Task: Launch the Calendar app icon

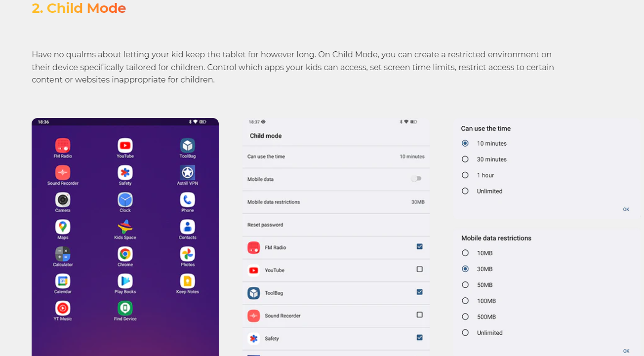Action: pos(63,281)
